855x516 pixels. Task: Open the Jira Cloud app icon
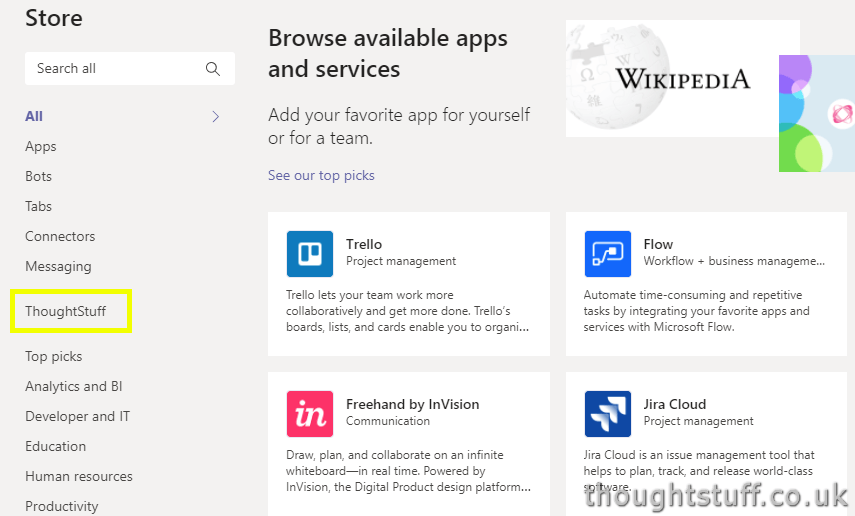click(x=607, y=413)
